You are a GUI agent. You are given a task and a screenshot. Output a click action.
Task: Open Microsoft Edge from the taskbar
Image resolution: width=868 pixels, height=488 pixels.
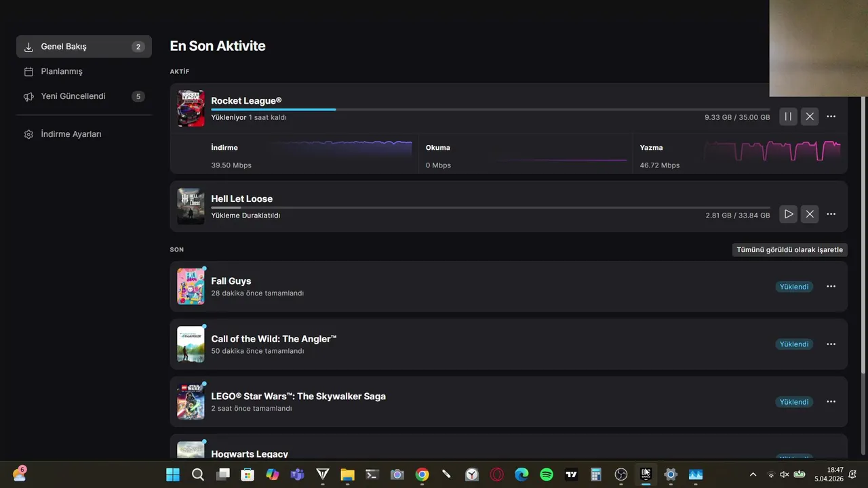pyautogui.click(x=521, y=474)
